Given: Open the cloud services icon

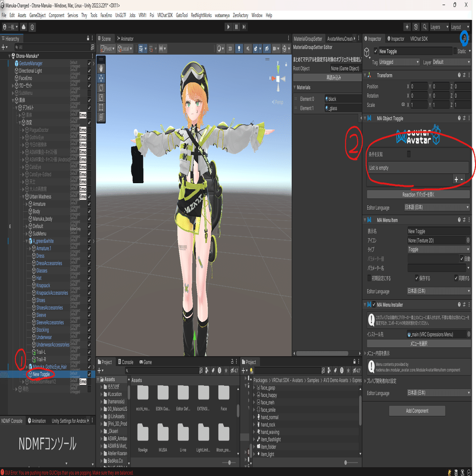Looking at the screenshot, I should tap(24, 27).
